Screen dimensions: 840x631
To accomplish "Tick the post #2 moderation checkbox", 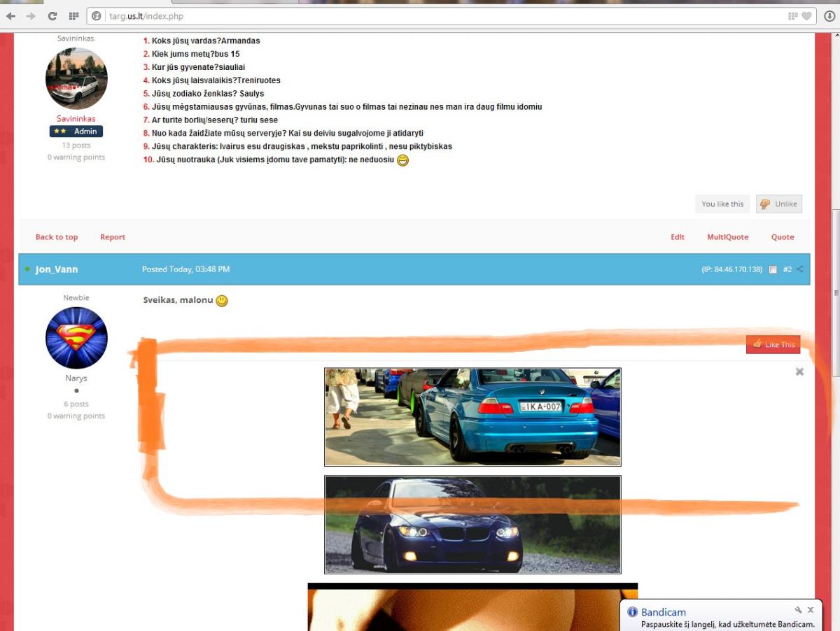I will 773,270.
